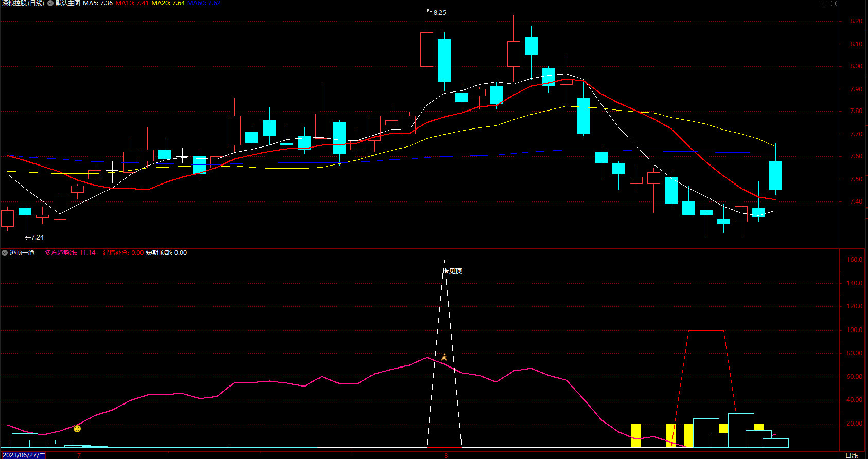Click the 逃顶一绝 indicator name

coord(22,253)
